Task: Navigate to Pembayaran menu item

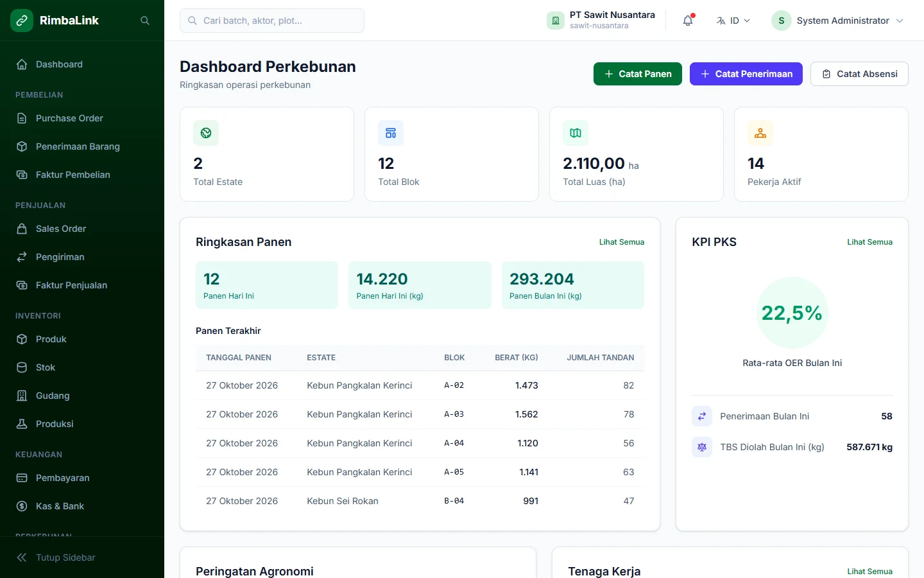Action: [82, 478]
